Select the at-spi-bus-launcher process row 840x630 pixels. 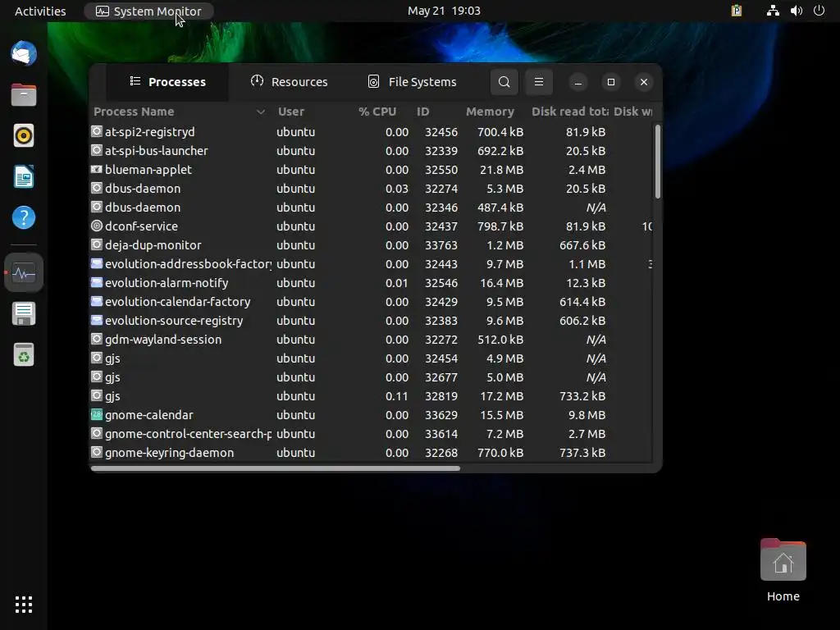[372, 151]
